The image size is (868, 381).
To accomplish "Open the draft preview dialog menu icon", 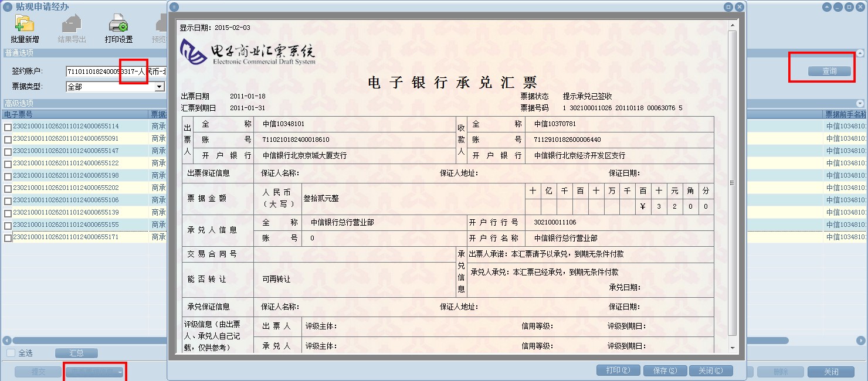I will coord(174,7).
